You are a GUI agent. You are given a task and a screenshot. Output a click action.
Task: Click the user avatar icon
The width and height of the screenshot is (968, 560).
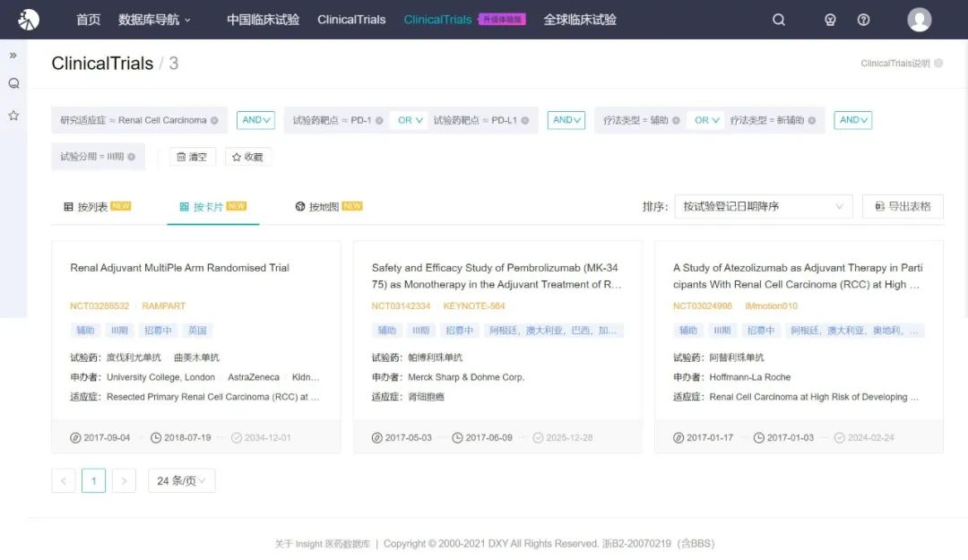(x=919, y=20)
